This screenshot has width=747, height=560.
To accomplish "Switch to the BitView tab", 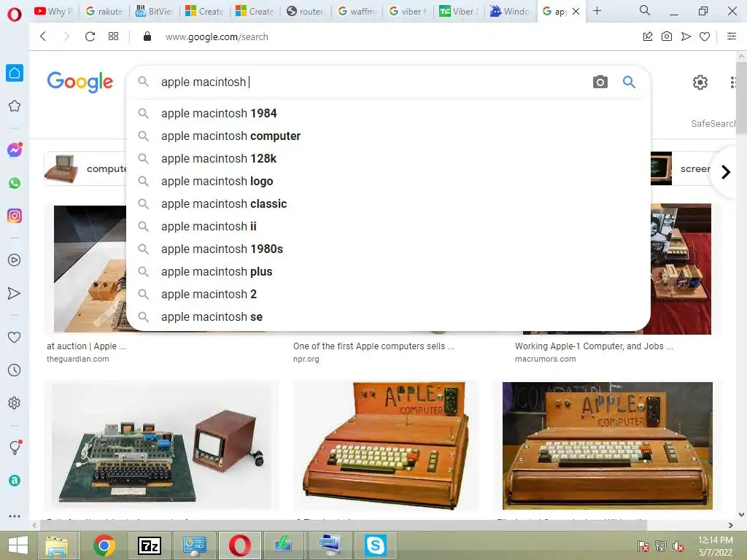I will click(154, 11).
